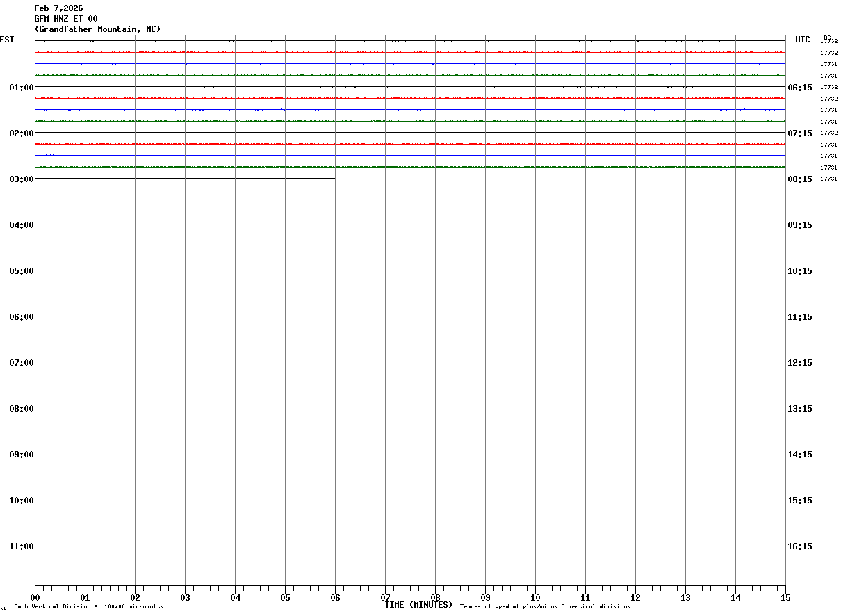
Task: Click the 10:00 EST time label
Action: pos(22,500)
